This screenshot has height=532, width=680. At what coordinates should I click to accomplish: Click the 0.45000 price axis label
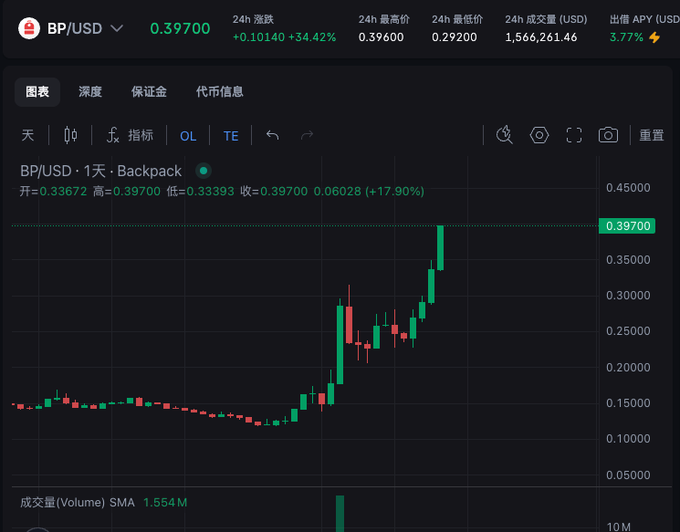click(x=628, y=188)
